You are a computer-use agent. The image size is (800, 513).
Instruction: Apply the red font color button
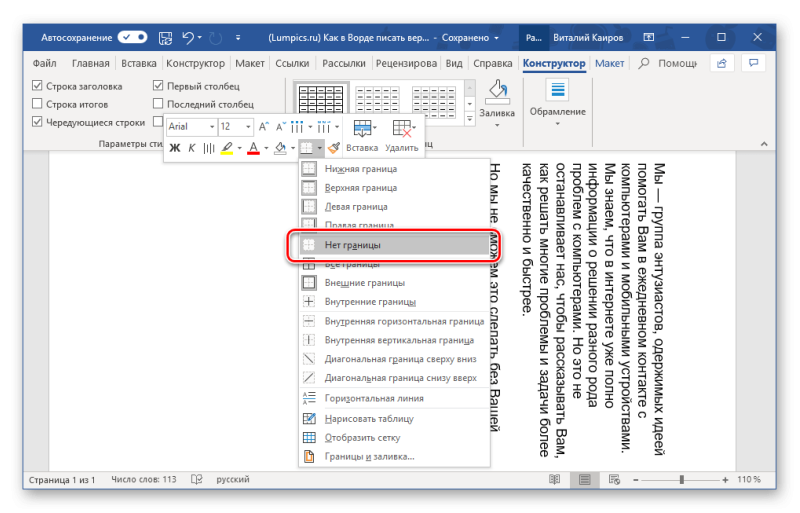coord(254,148)
